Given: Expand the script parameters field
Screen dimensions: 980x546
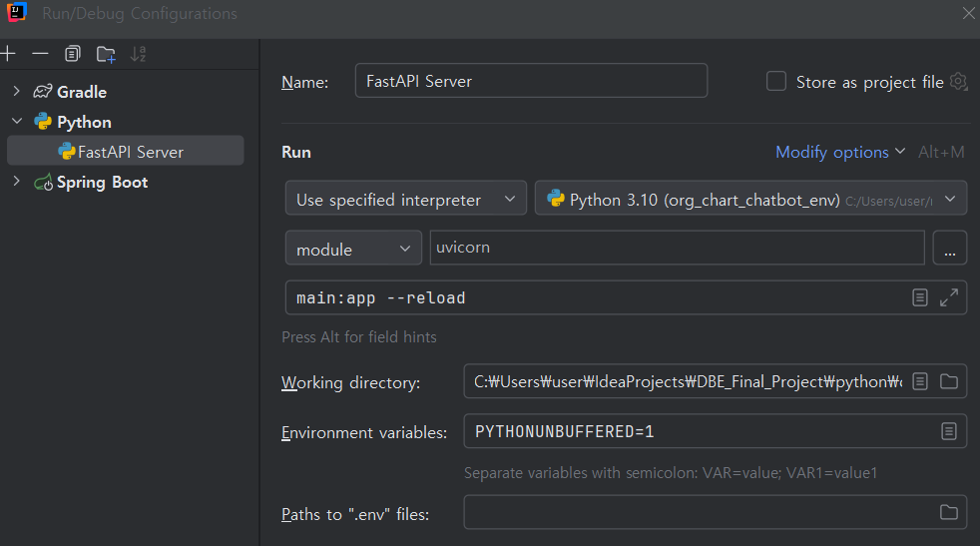Looking at the screenshot, I should point(949,297).
